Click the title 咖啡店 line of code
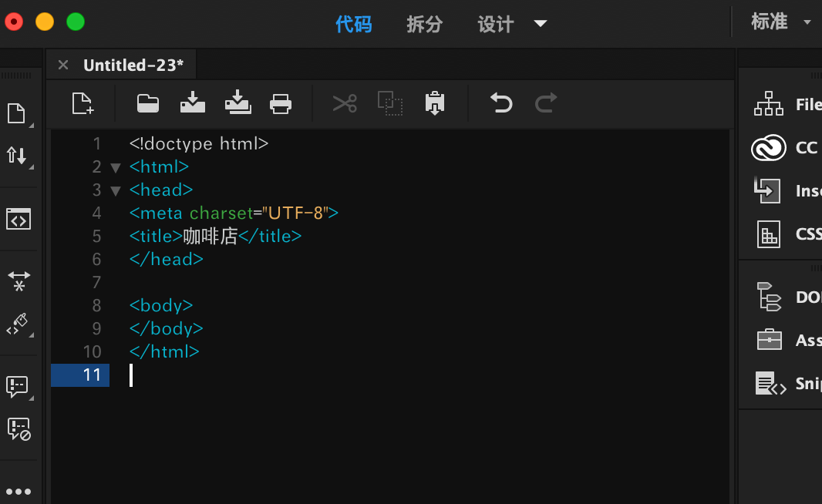Image resolution: width=822 pixels, height=504 pixels. [x=215, y=237]
